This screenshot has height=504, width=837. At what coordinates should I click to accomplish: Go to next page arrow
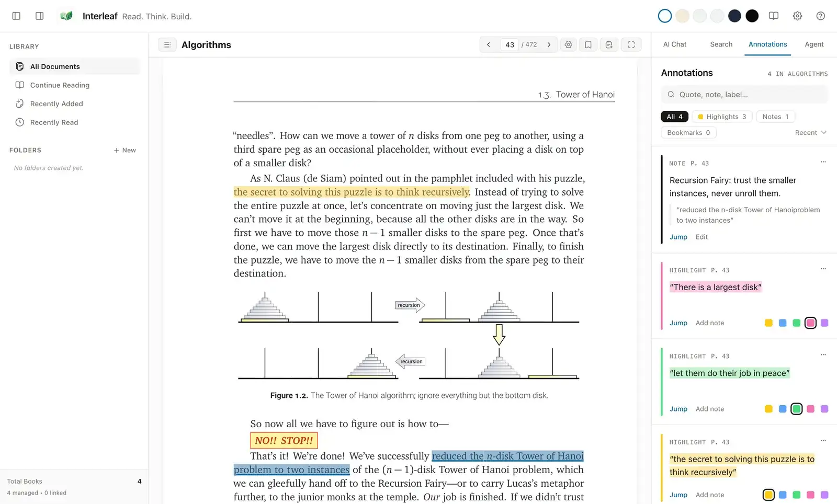coord(549,45)
